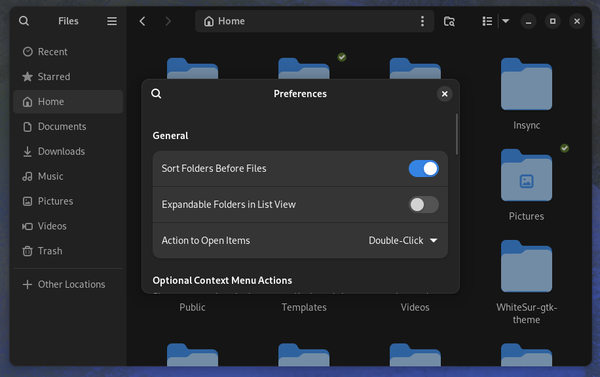
Task: Select the WhiteSur-gtk-theme folder icon
Action: click(527, 266)
